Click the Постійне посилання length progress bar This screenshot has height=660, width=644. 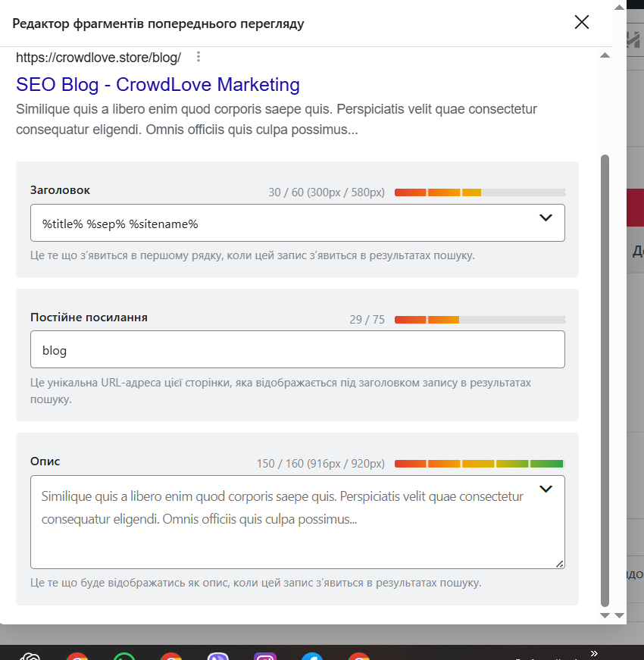[x=480, y=320]
